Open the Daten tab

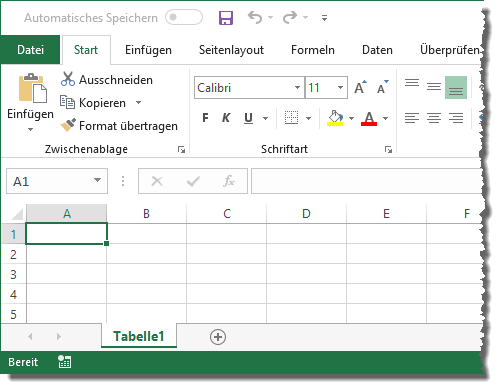377,50
